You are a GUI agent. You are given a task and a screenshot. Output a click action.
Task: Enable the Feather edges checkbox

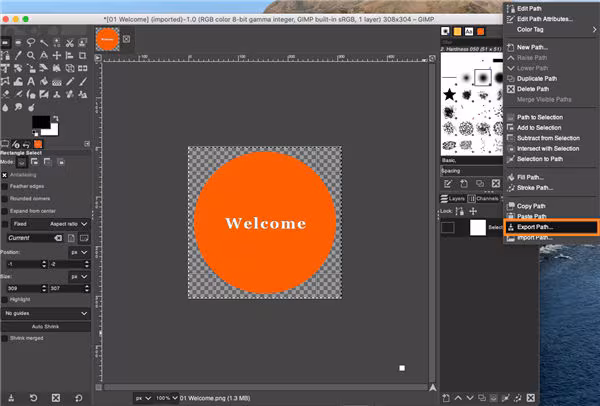coord(5,186)
